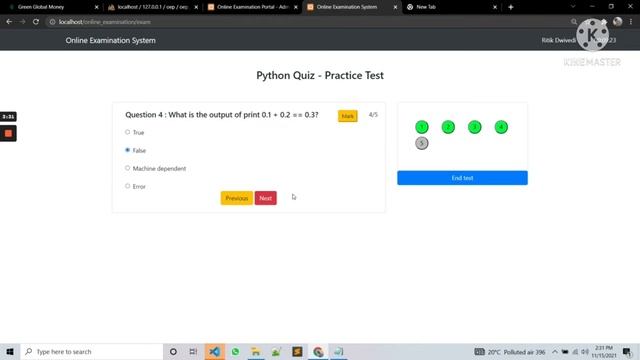Open the tab search dropdown arrow
Screen dimensions: 640x360
(573, 7)
